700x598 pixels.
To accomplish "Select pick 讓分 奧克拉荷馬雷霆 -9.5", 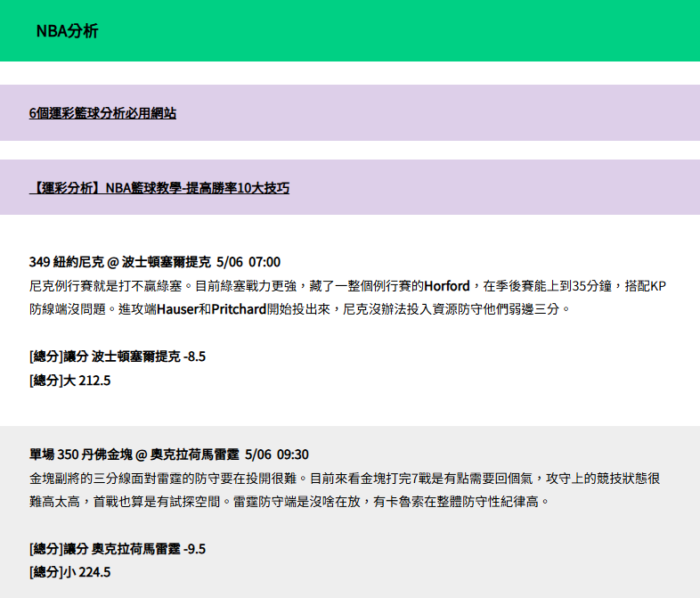I will [118, 549].
